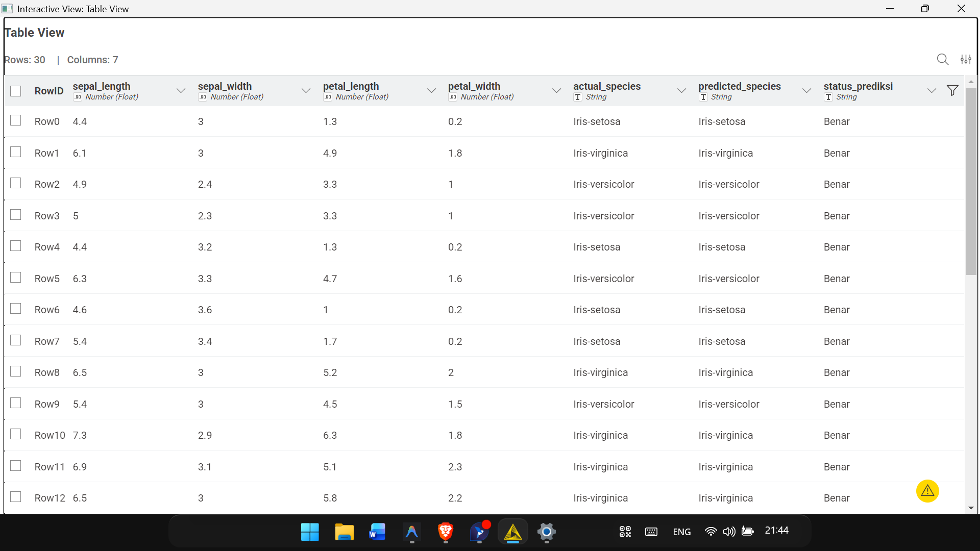The image size is (980, 551).
Task: Open the Windows Start menu icon
Action: click(x=310, y=532)
